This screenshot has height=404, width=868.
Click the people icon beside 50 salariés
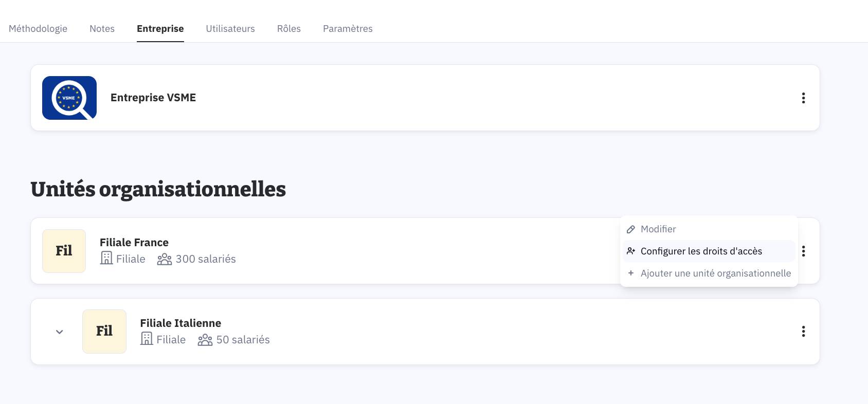point(205,340)
